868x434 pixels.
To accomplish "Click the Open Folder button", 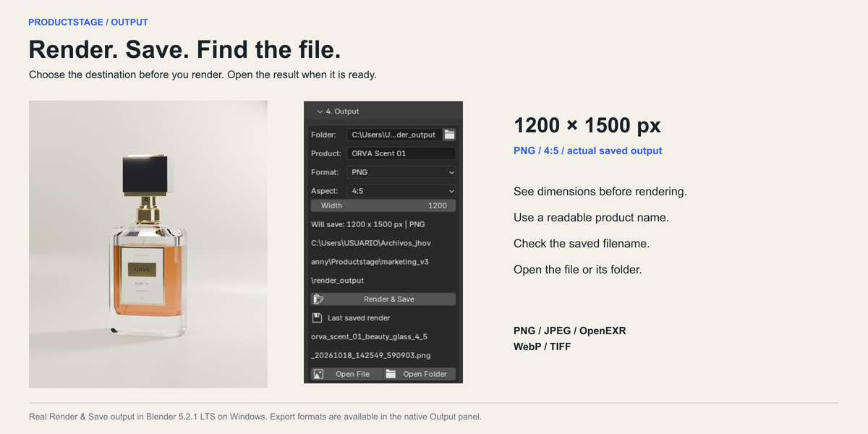I will pyautogui.click(x=420, y=374).
